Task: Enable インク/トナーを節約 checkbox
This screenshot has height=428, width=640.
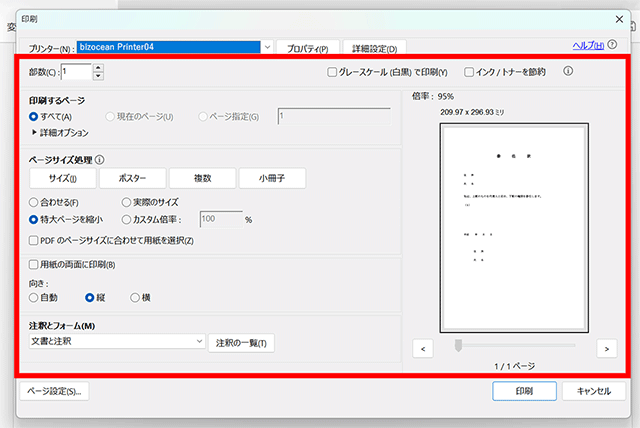Action: 469,72
